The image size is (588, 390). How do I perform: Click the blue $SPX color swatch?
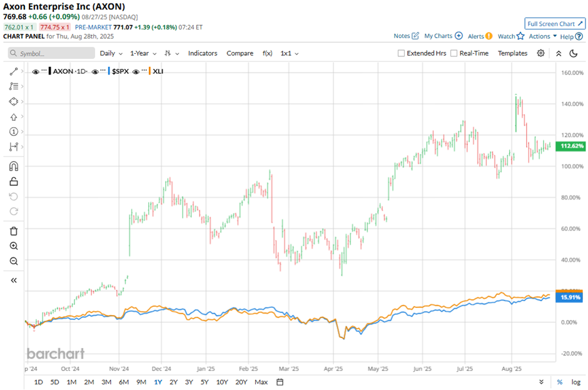109,71
